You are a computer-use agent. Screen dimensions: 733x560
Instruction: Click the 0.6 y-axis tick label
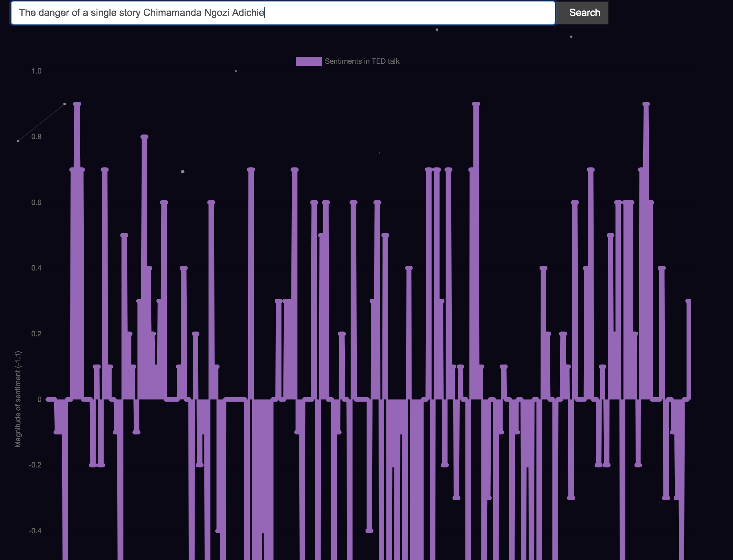(x=36, y=202)
